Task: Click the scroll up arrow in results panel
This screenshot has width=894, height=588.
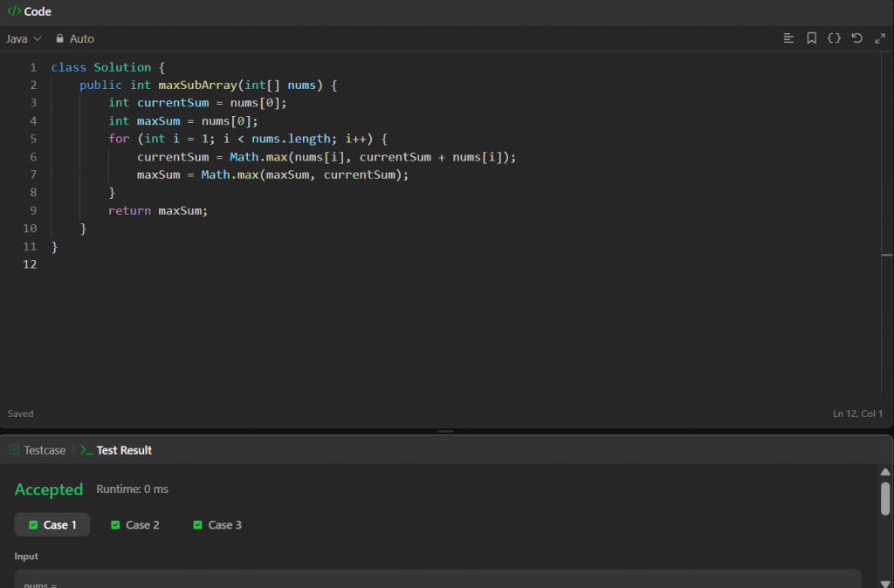Action: (x=885, y=472)
